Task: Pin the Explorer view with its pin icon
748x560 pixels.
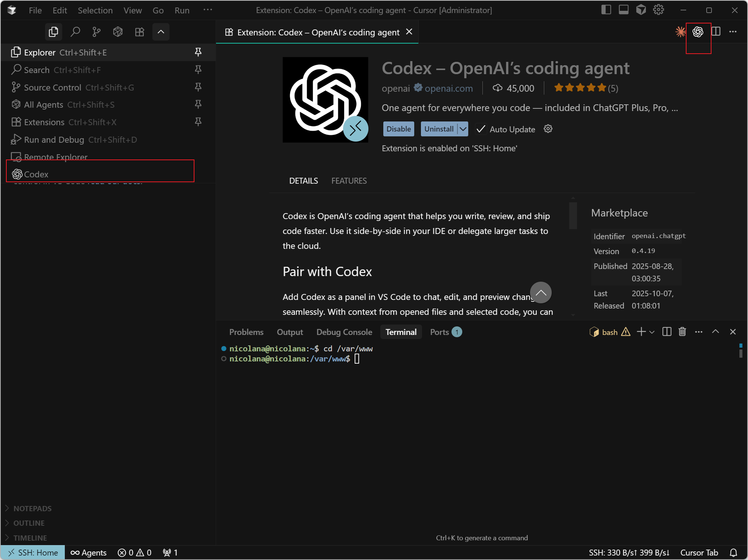Action: (x=198, y=52)
